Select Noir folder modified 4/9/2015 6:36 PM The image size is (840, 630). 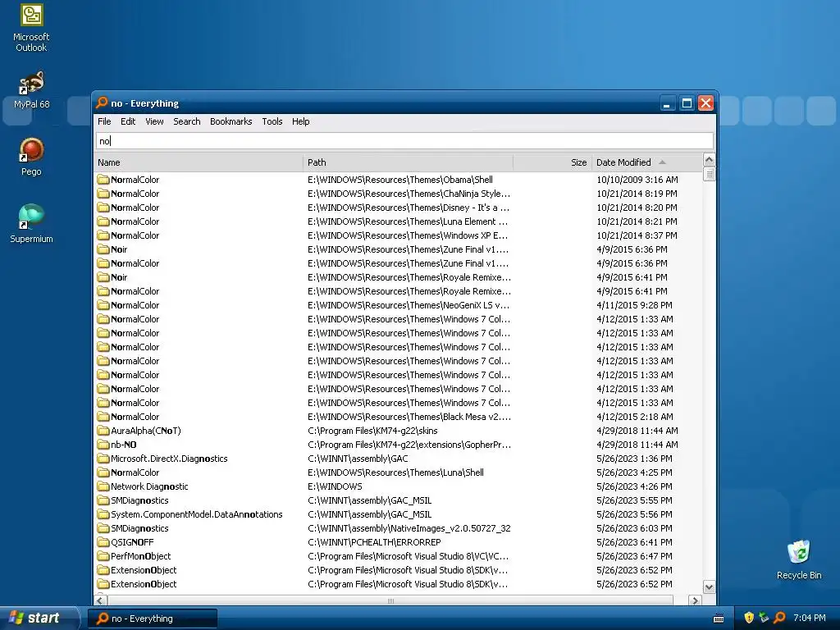pos(119,249)
